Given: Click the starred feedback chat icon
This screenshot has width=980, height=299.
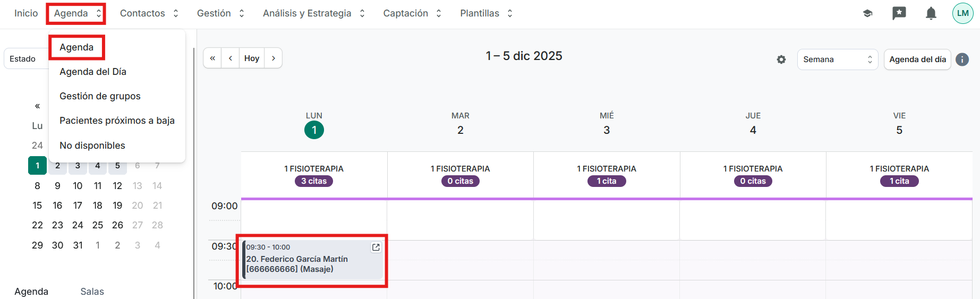Looking at the screenshot, I should click(x=899, y=13).
